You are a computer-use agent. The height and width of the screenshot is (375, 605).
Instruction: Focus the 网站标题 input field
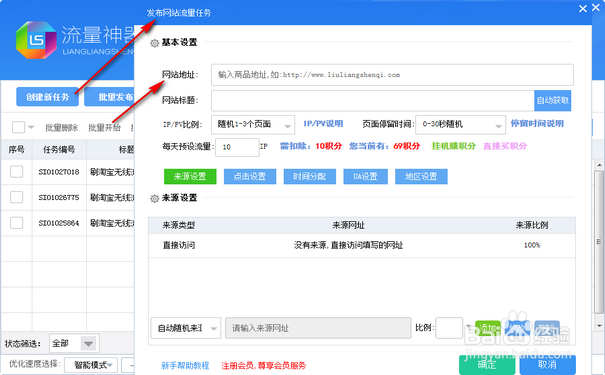(x=373, y=100)
